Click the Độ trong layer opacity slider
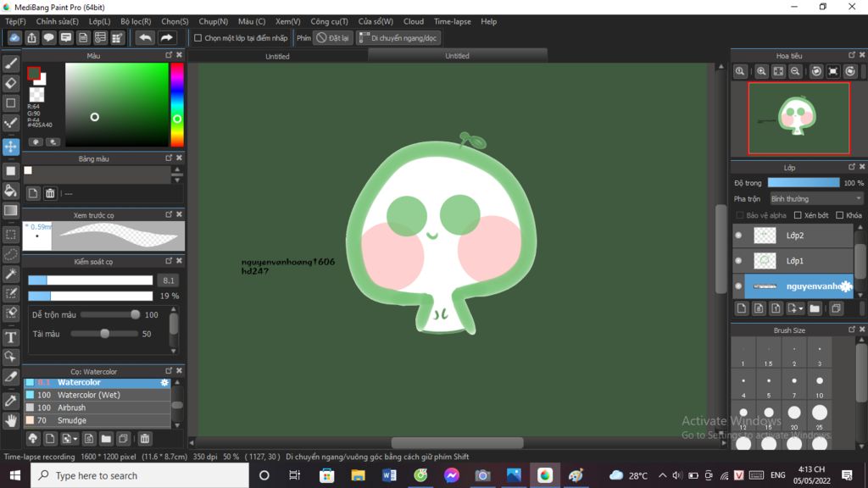This screenshot has width=868, height=488. [804, 183]
